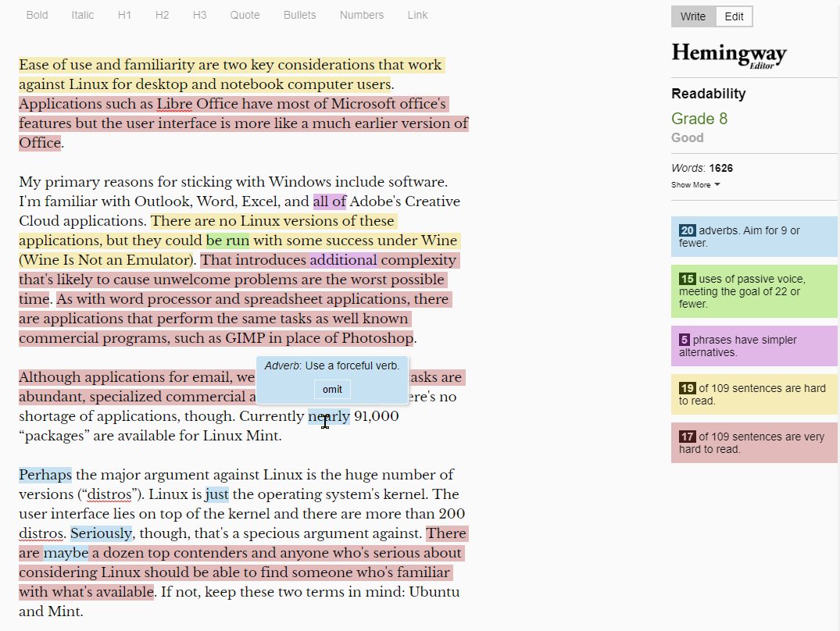Click the number 15 badge on passive card

(x=688, y=278)
